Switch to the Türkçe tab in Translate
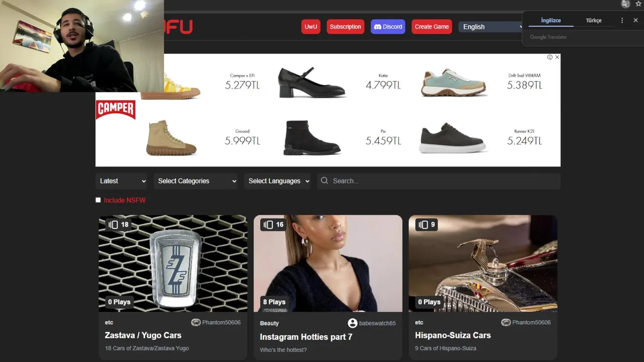 click(594, 21)
